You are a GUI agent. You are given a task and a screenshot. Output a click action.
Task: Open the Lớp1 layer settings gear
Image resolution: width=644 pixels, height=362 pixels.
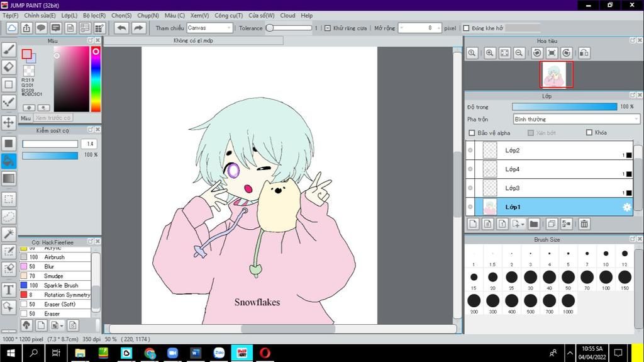pyautogui.click(x=627, y=207)
